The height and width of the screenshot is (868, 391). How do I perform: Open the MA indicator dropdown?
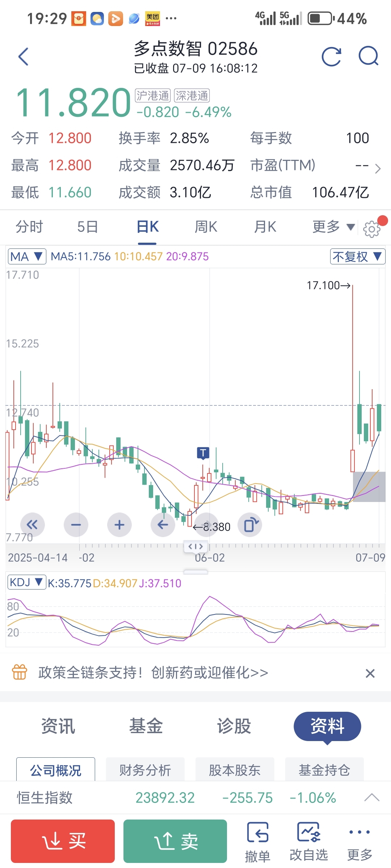click(x=27, y=256)
